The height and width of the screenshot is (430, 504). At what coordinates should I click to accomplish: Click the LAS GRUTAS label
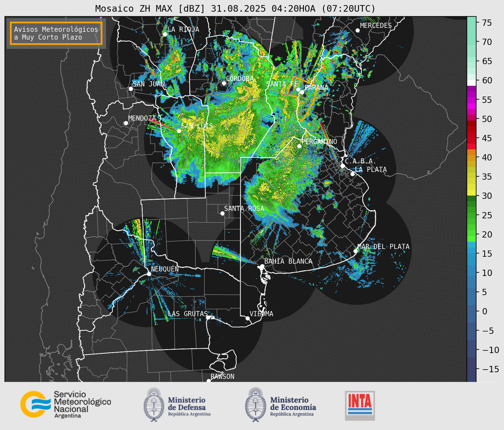188,314
